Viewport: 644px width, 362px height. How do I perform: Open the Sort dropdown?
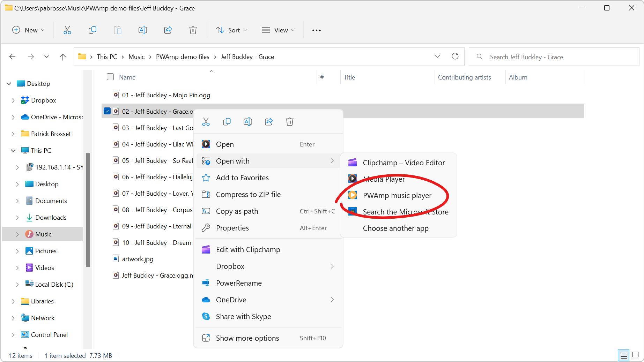231,30
